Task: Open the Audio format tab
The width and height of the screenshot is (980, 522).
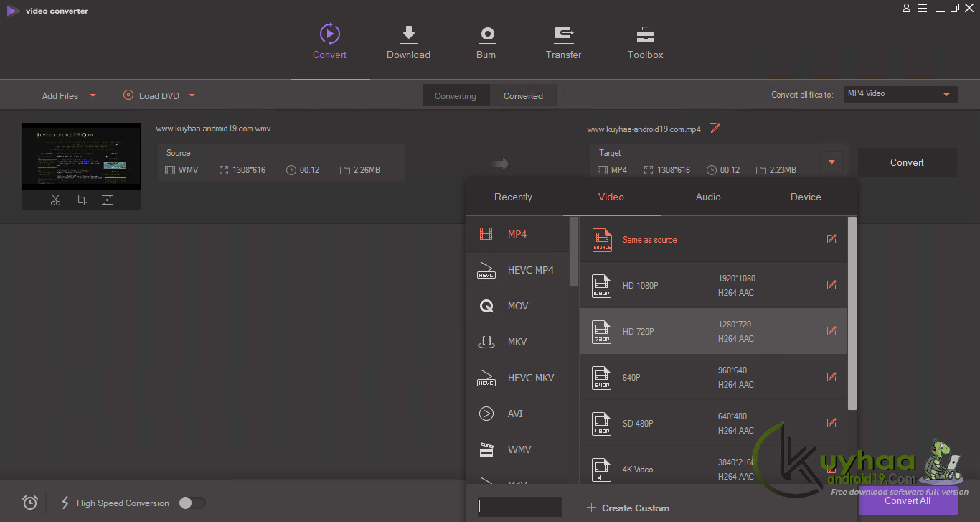Action: 708,197
